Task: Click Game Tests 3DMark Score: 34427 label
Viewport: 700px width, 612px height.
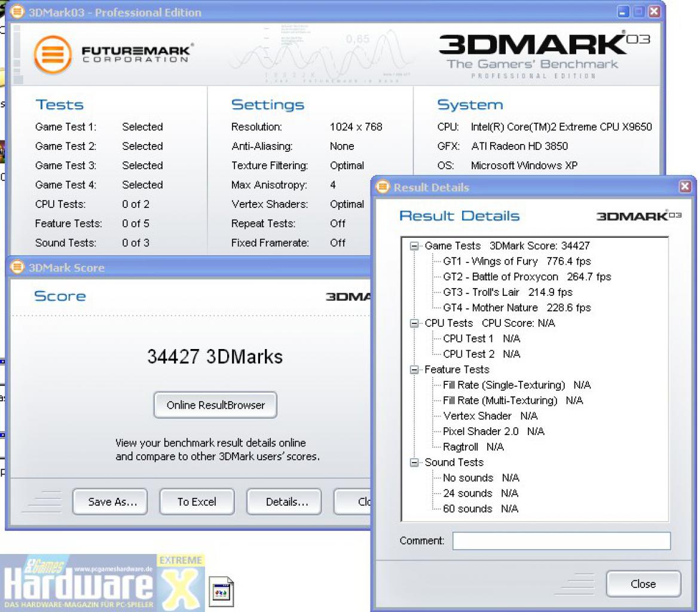Action: 507,246
